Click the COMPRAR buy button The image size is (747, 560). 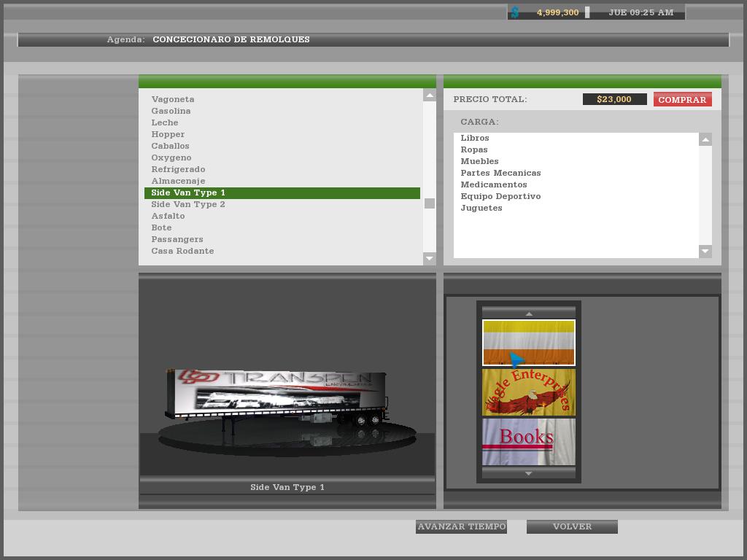click(x=682, y=100)
